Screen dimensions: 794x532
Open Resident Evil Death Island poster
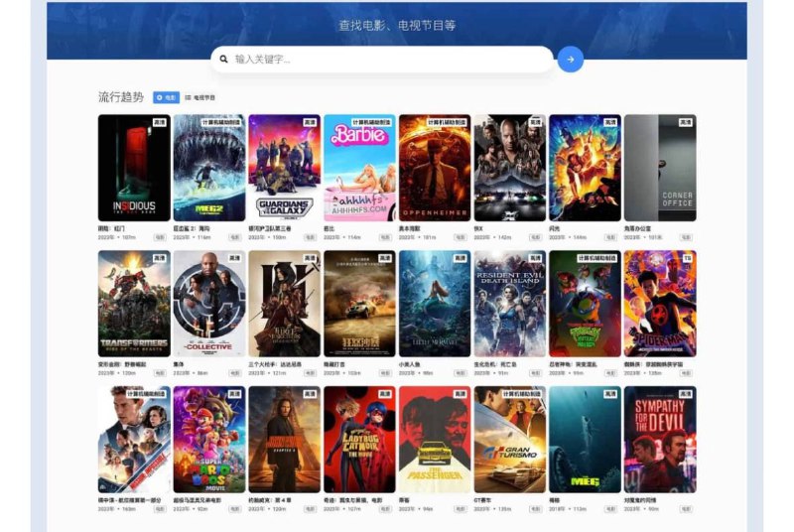point(510,304)
